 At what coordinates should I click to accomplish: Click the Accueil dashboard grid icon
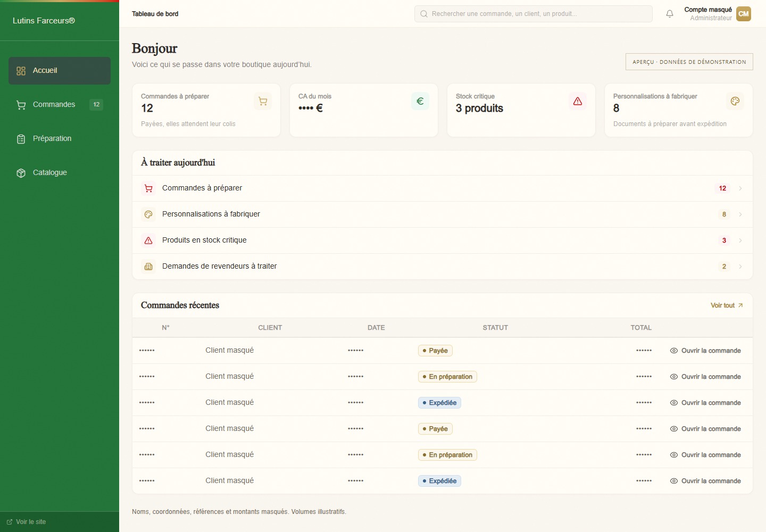(x=21, y=71)
